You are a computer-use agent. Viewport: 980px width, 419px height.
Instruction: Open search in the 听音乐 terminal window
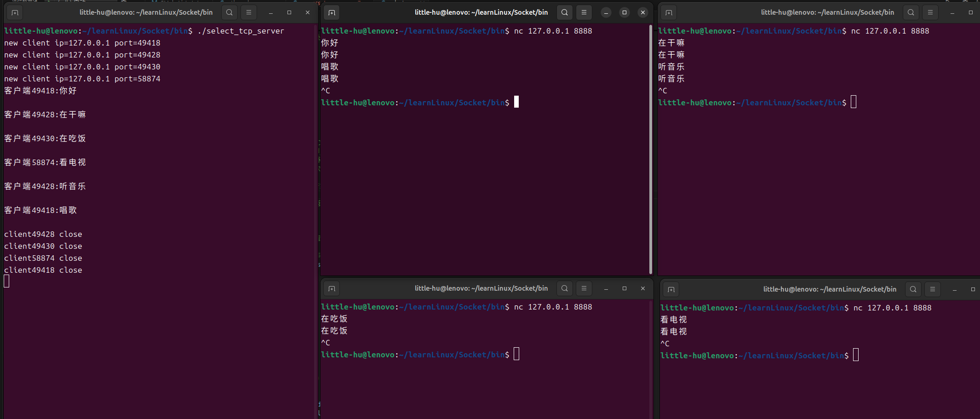point(911,12)
